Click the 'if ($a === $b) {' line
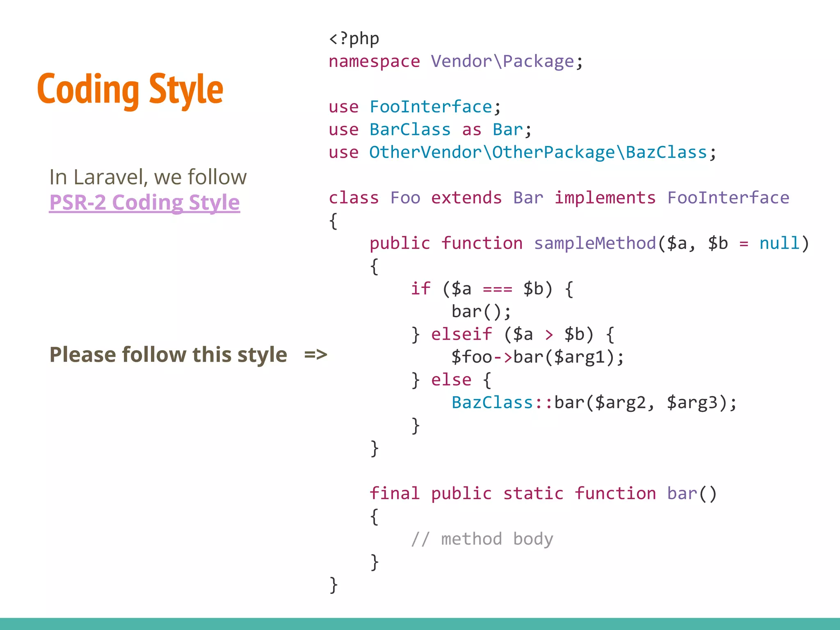The width and height of the screenshot is (840, 630). 492,289
